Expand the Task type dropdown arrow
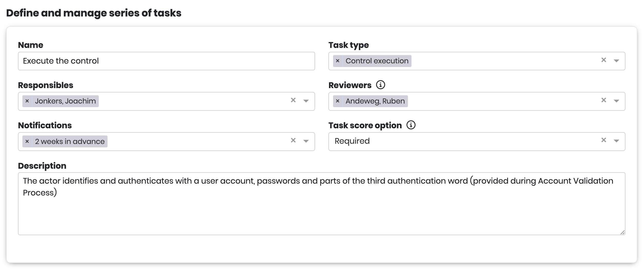This screenshot has height=272, width=644. [x=616, y=61]
